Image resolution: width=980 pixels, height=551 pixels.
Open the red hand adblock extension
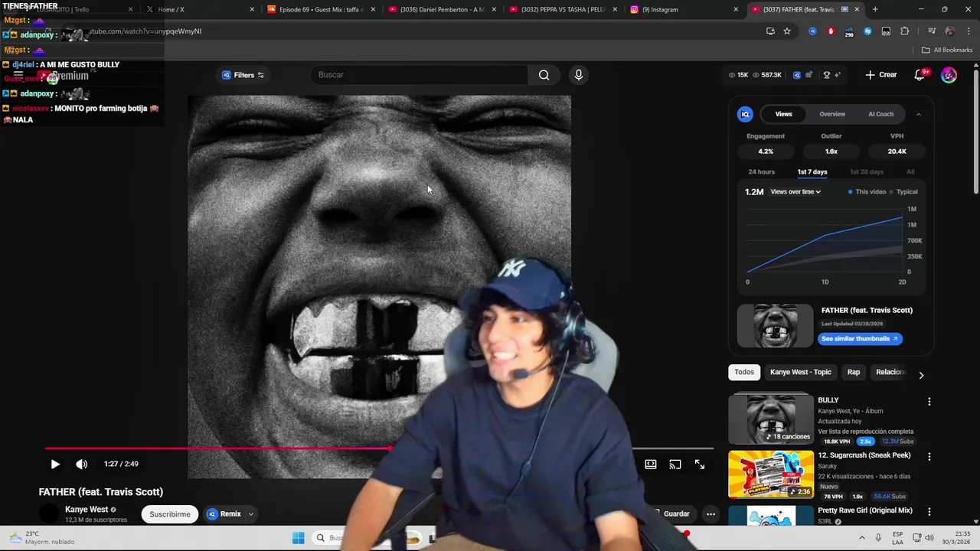831,31
